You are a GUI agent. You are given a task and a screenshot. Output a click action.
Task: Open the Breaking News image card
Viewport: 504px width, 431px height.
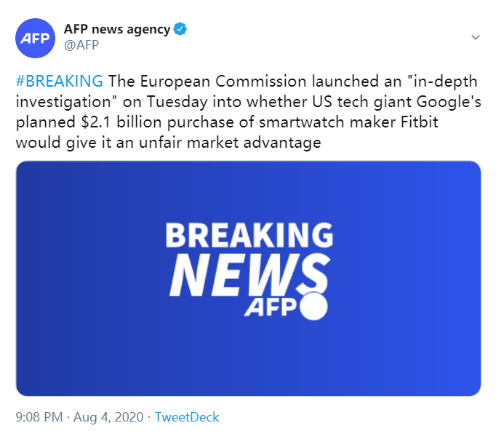click(248, 278)
